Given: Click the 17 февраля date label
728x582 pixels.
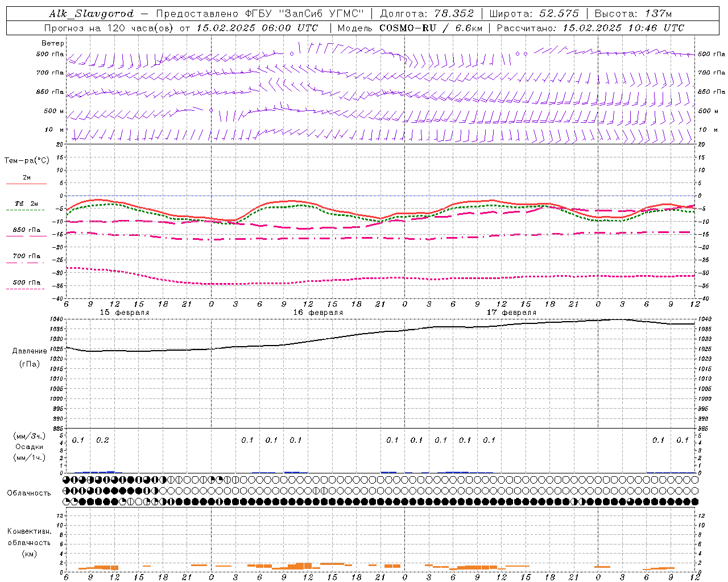Looking at the screenshot, I should tap(511, 313).
